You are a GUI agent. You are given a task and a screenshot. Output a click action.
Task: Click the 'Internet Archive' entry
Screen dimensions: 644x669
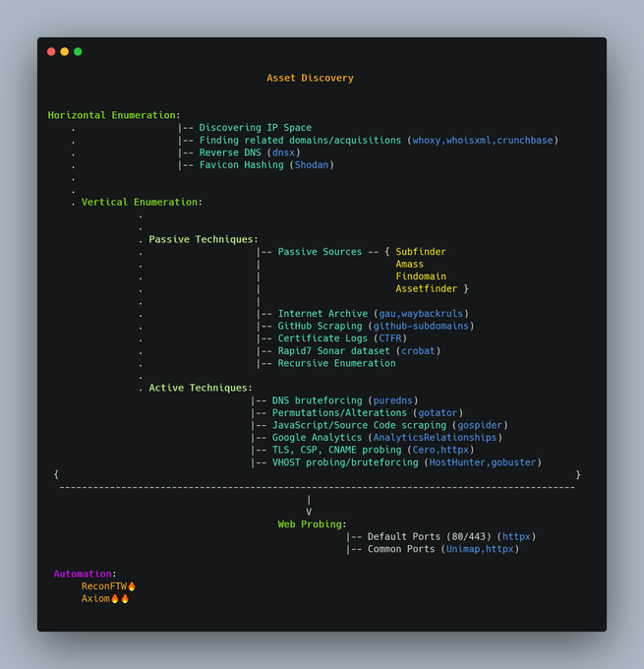click(322, 314)
